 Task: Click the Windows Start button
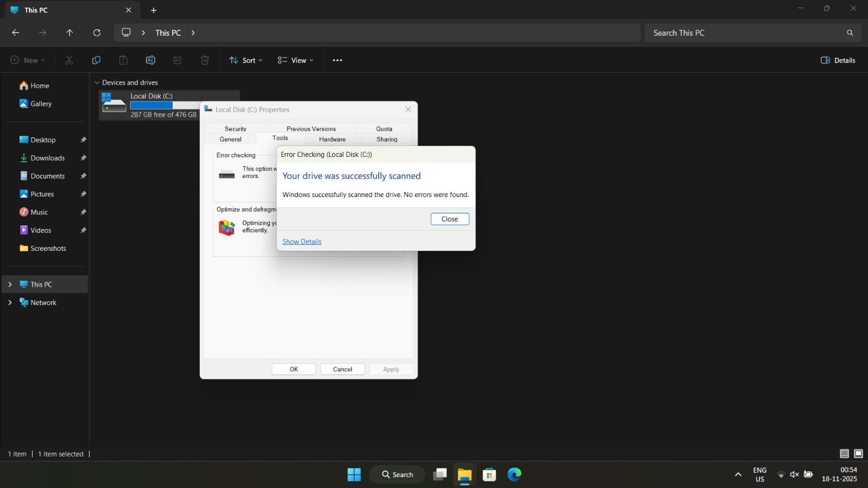pyautogui.click(x=354, y=474)
